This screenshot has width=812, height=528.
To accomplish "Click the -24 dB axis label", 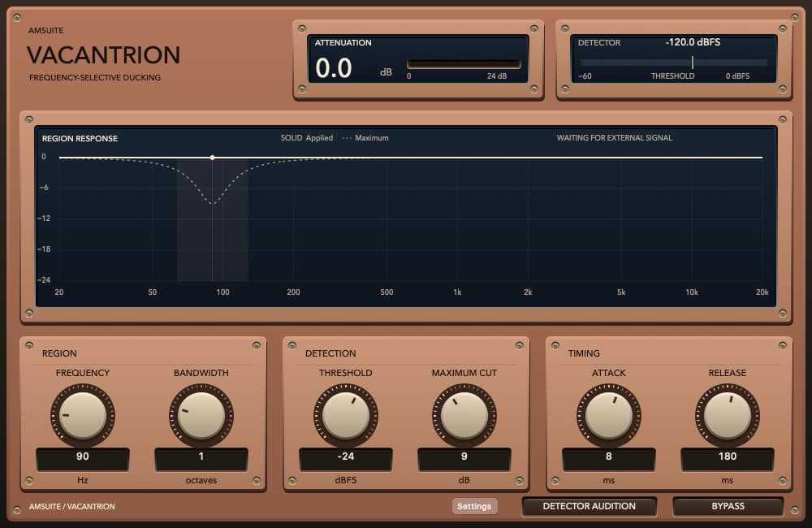I will point(44,279).
